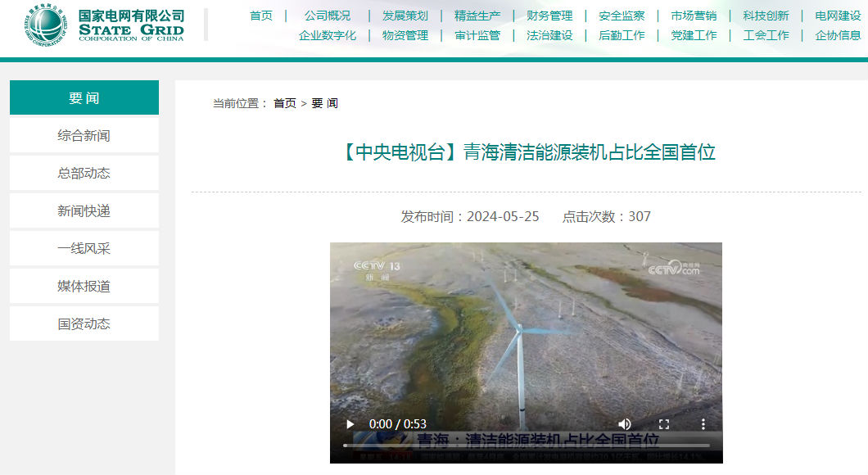Select 要闻 sidebar header

tap(84, 97)
